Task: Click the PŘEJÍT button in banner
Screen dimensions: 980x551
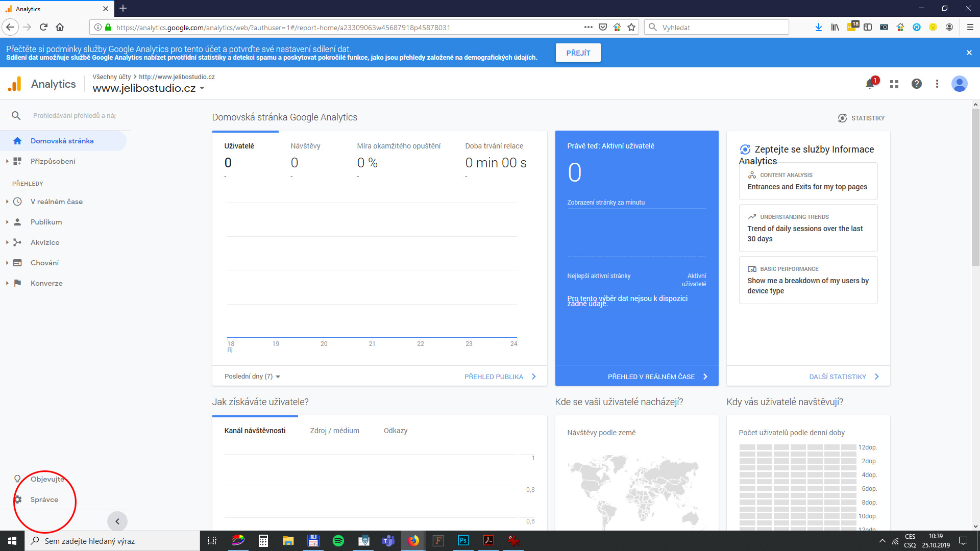Action: [578, 53]
